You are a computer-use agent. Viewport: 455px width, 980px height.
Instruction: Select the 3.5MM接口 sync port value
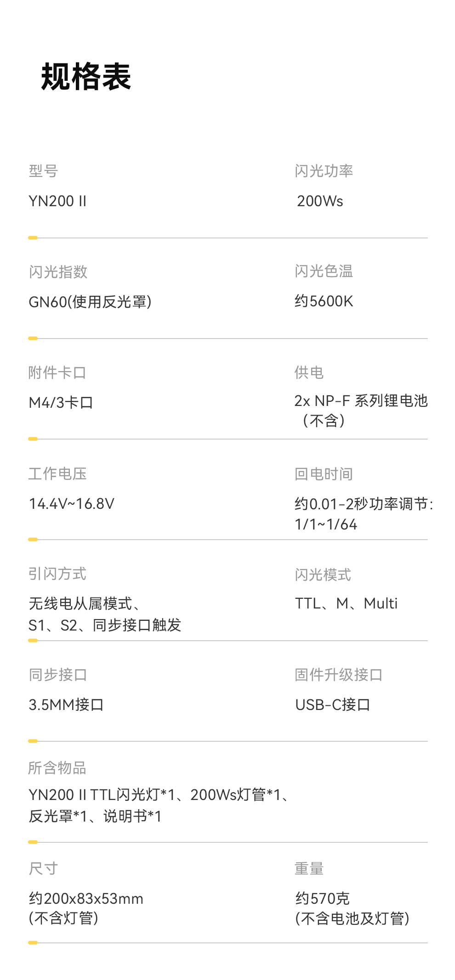pyautogui.click(x=66, y=704)
